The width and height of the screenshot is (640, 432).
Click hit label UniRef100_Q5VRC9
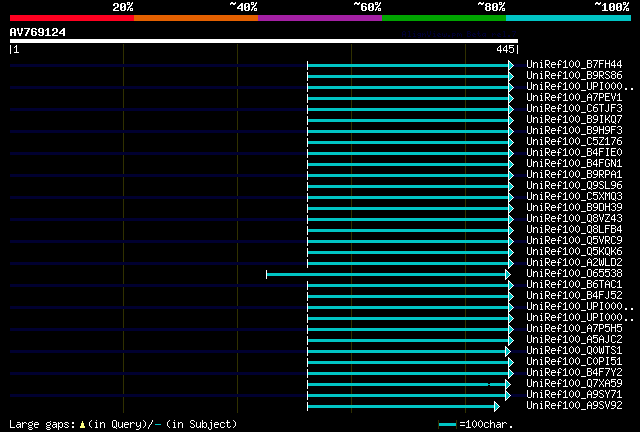[574, 241]
